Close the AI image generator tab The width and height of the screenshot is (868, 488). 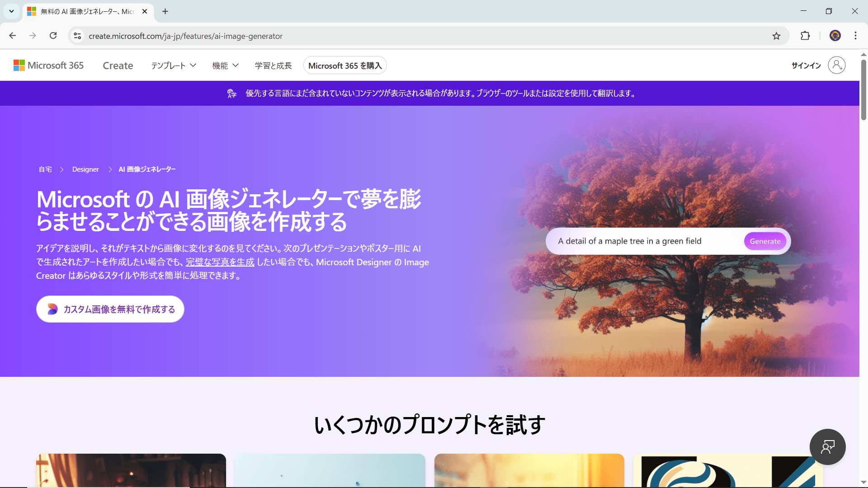click(x=145, y=11)
